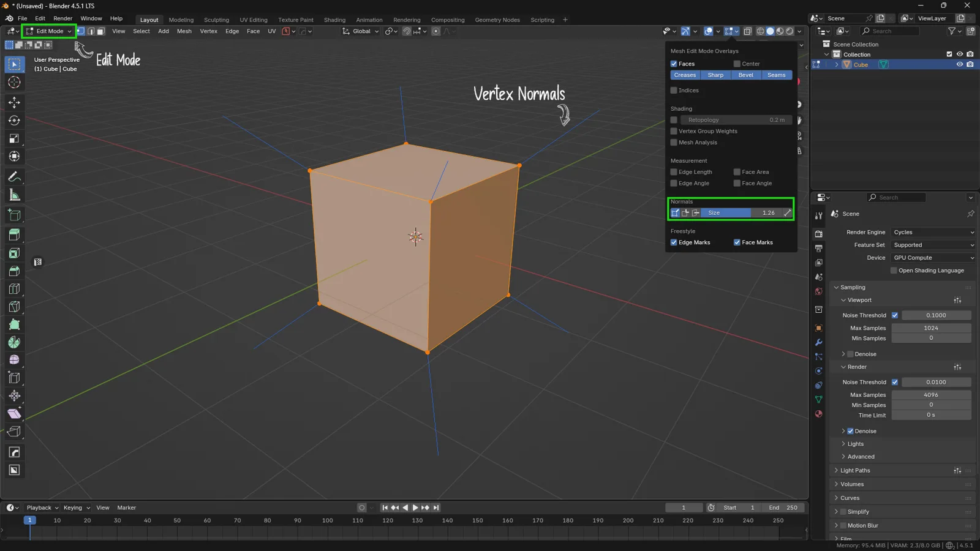
Task: Activate the 3D Cursor tool
Action: point(14,83)
